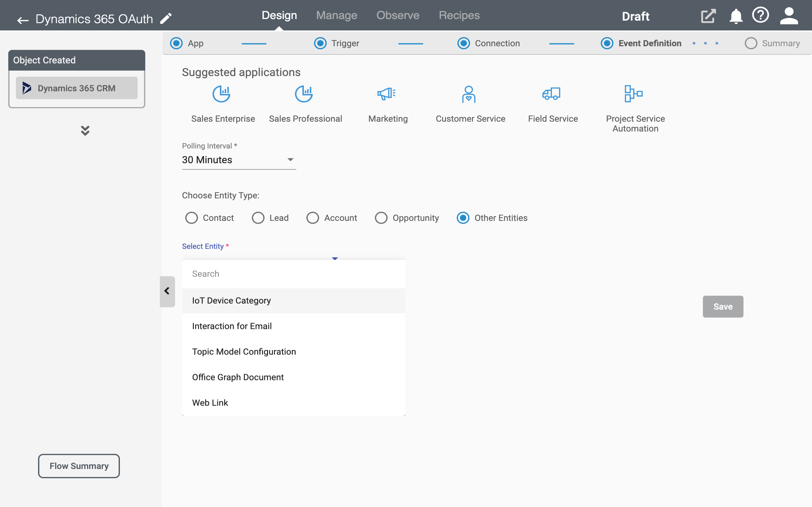Select the Opportunity entity type radio button

(x=381, y=218)
